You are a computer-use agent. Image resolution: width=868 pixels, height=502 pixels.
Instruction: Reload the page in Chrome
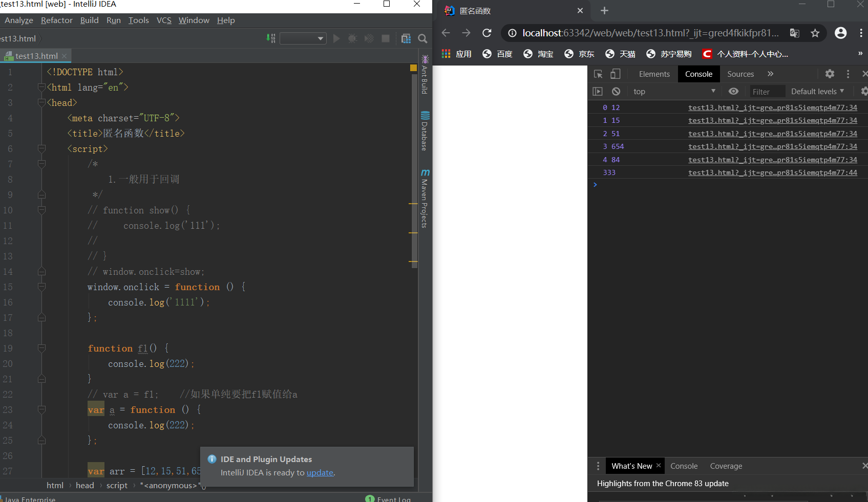point(487,33)
